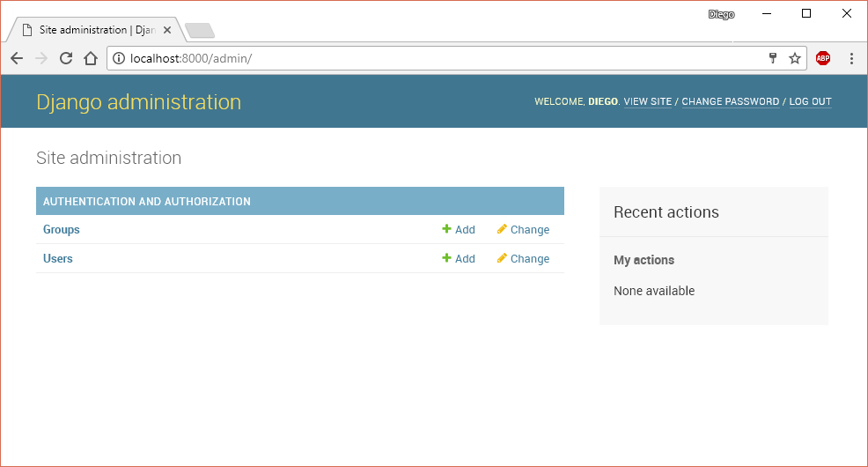
Task: Change existing users
Action: click(523, 259)
